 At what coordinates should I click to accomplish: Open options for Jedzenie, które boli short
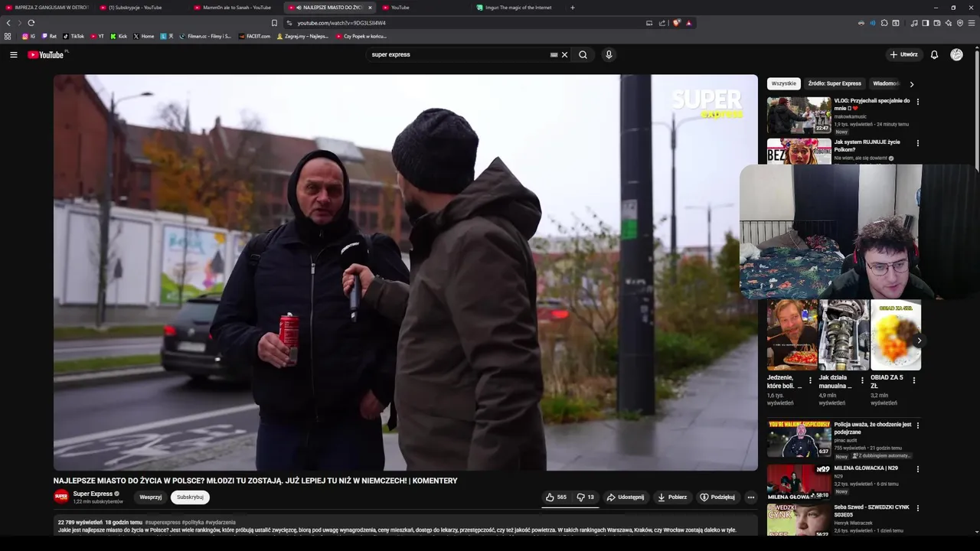point(810,380)
